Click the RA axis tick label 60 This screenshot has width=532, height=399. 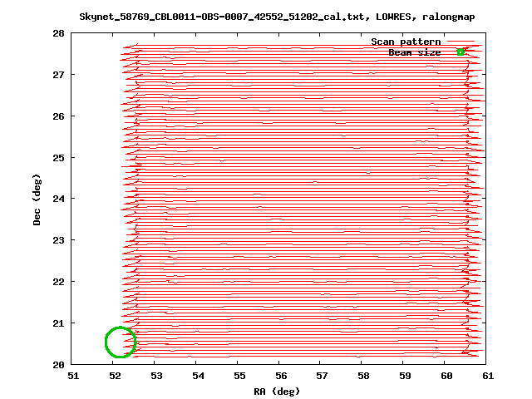coord(446,376)
